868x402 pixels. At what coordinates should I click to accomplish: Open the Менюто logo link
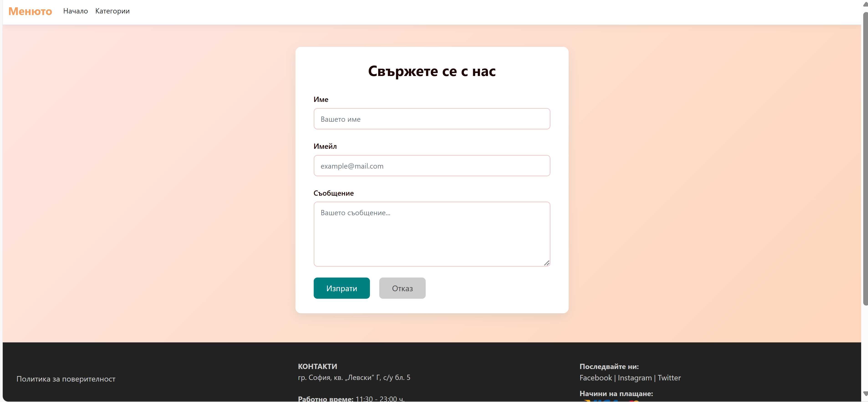(30, 11)
